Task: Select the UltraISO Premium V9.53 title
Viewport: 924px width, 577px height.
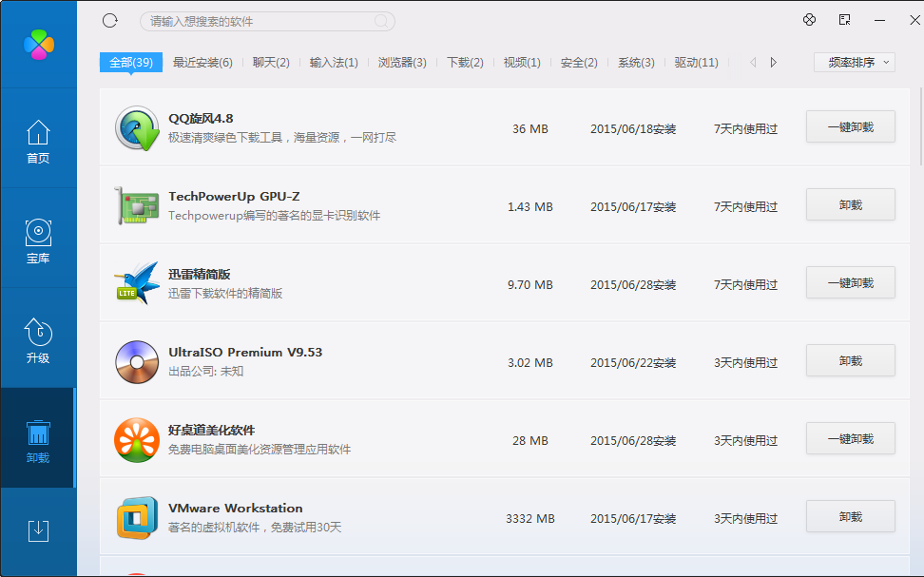Action: 245,352
